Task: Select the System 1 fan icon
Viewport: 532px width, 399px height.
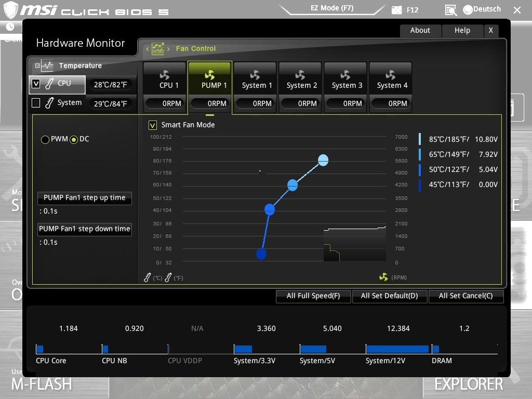Action: 255,75
